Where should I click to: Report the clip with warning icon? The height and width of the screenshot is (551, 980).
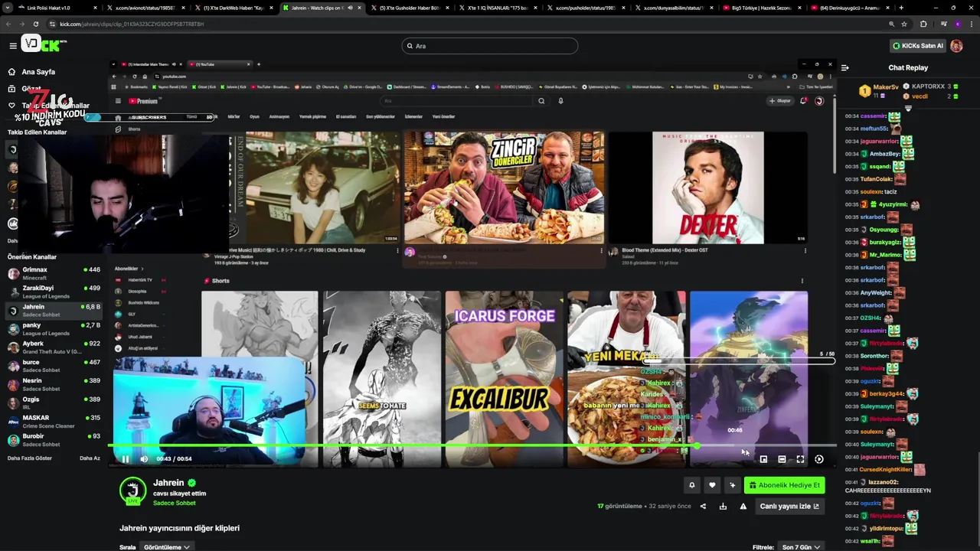(x=743, y=506)
